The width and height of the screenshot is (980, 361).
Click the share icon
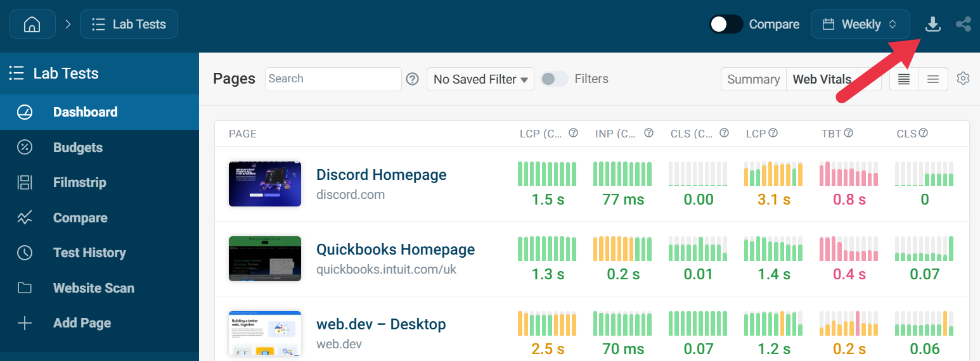964,24
